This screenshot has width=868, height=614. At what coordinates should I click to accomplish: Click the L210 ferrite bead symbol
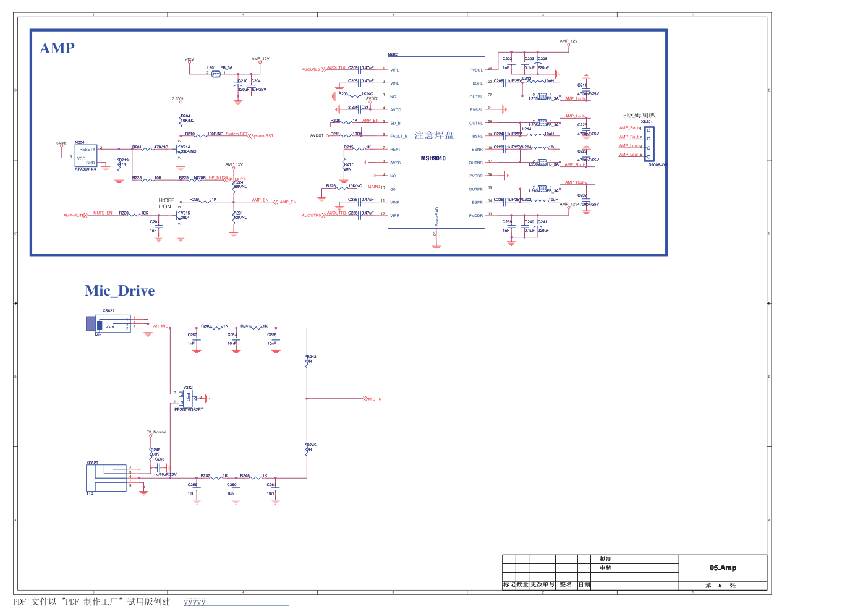542,189
